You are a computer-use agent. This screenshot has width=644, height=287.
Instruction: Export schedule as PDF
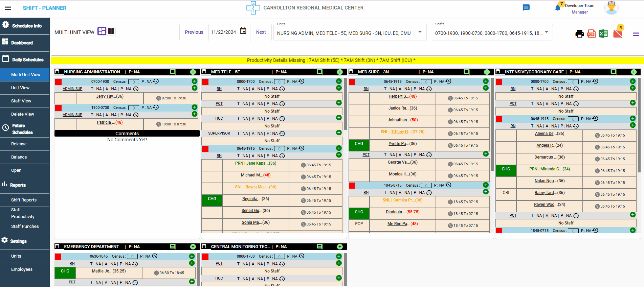tap(591, 34)
